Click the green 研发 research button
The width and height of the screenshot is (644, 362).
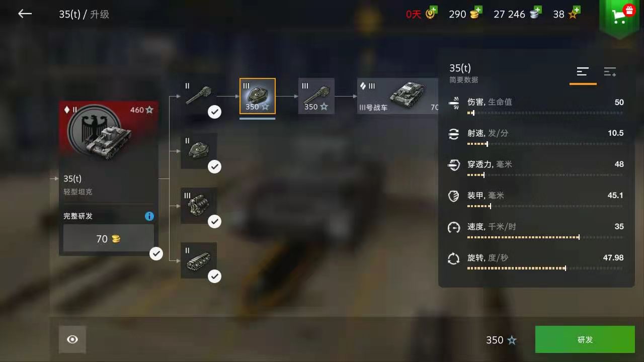[x=585, y=339]
